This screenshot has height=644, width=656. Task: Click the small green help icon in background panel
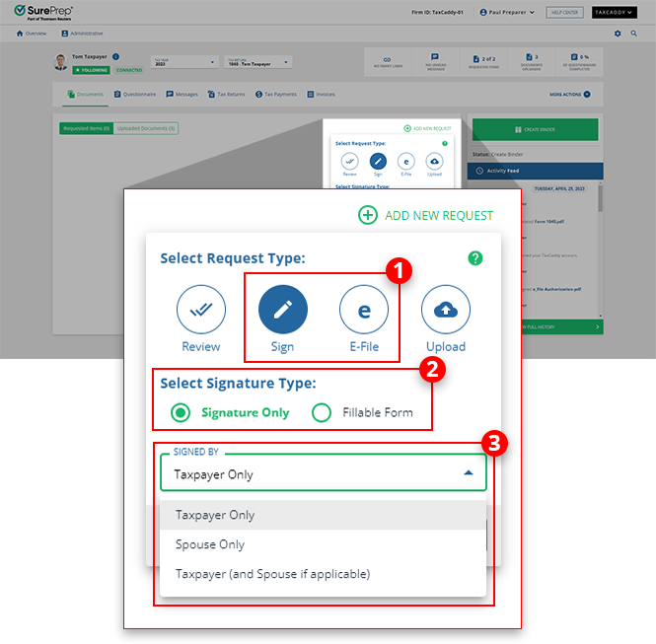tap(445, 143)
